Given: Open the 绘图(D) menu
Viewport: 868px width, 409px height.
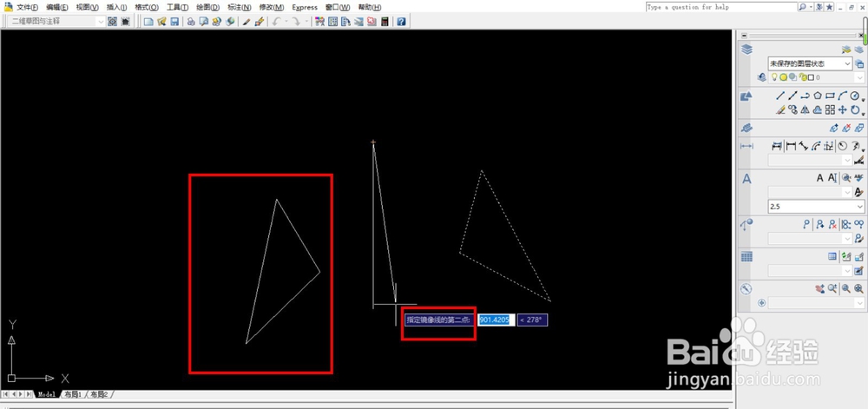Looking at the screenshot, I should click(x=207, y=7).
